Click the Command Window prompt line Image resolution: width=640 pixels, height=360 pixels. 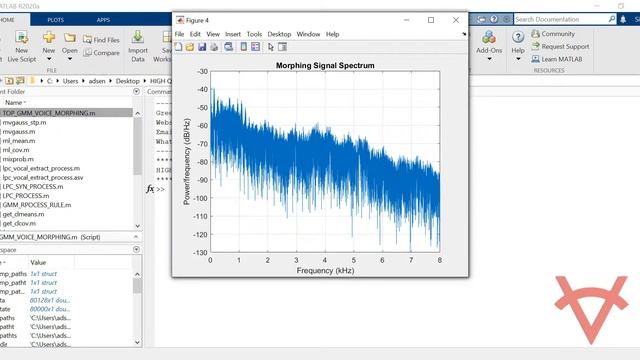160,189
